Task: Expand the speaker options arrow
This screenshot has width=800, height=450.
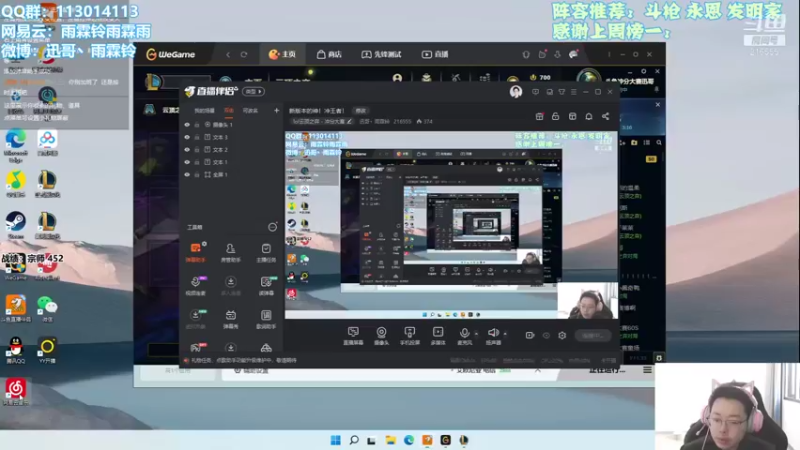Action: coord(505,334)
